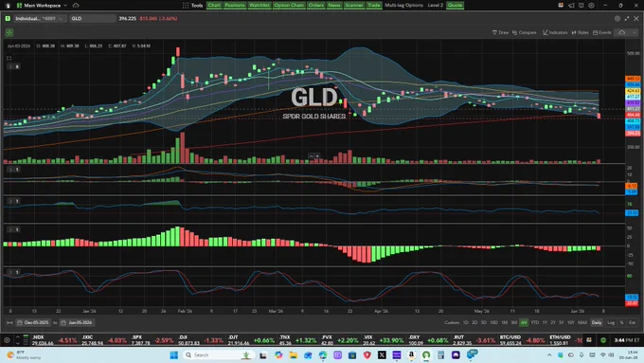Select the 1M time range

pyautogui.click(x=505, y=322)
